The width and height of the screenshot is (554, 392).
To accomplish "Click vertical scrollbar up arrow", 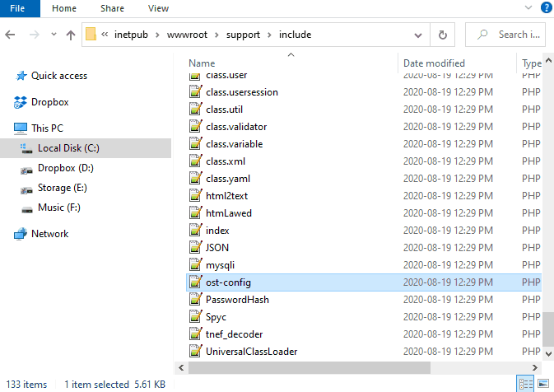I will [548, 60].
